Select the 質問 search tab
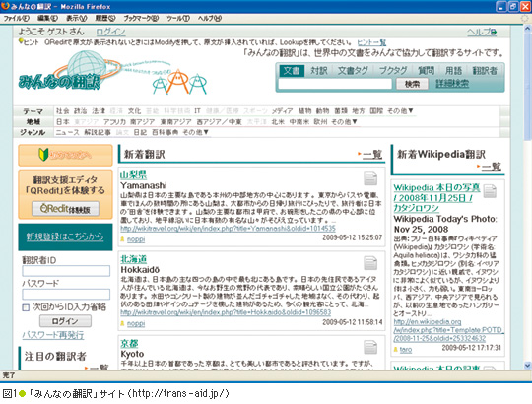Image resolution: width=532 pixels, height=404 pixels. coord(426,71)
